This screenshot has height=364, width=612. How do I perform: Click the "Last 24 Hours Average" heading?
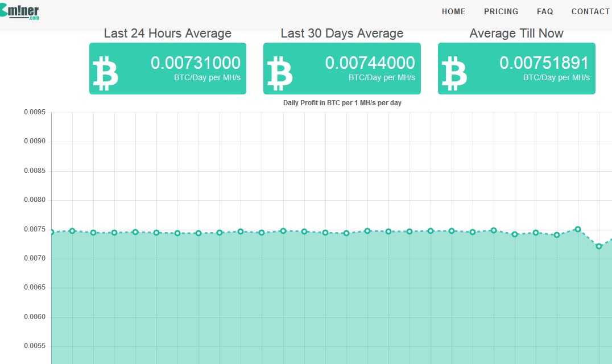tap(168, 34)
